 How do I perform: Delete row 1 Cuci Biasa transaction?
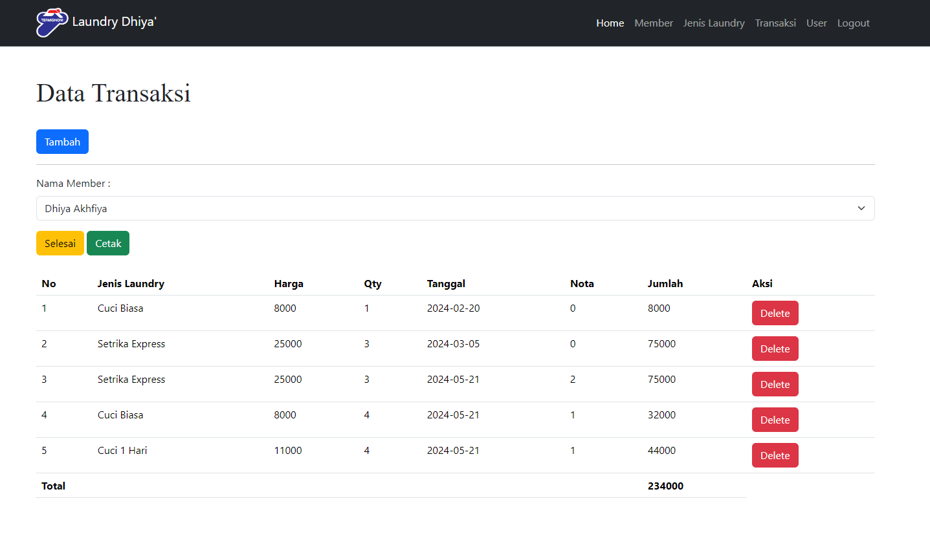[x=775, y=313]
